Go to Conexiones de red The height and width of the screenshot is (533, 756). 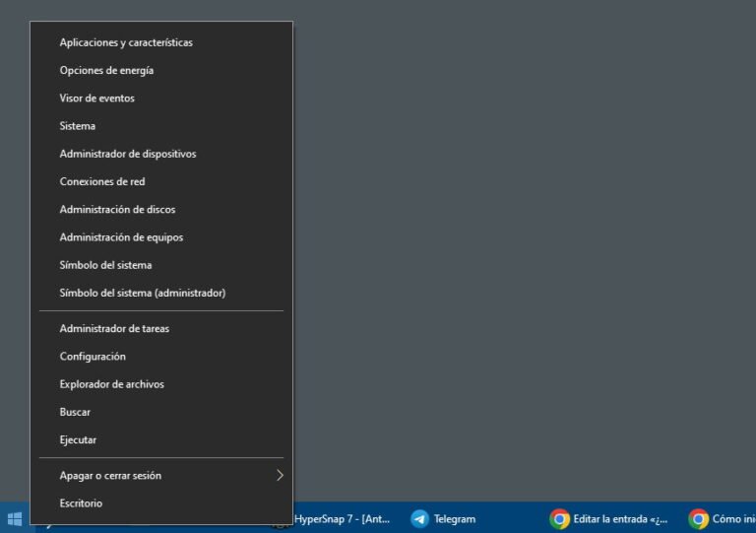tap(102, 182)
